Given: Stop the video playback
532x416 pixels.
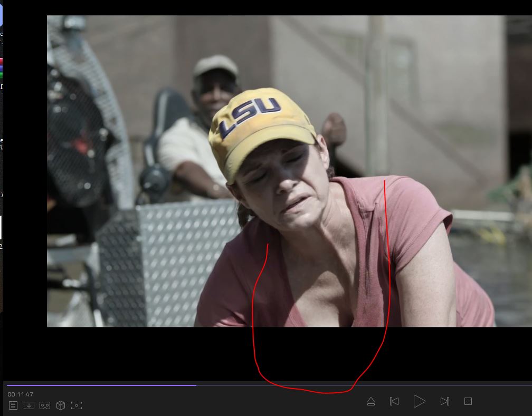Looking at the screenshot, I should (468, 401).
